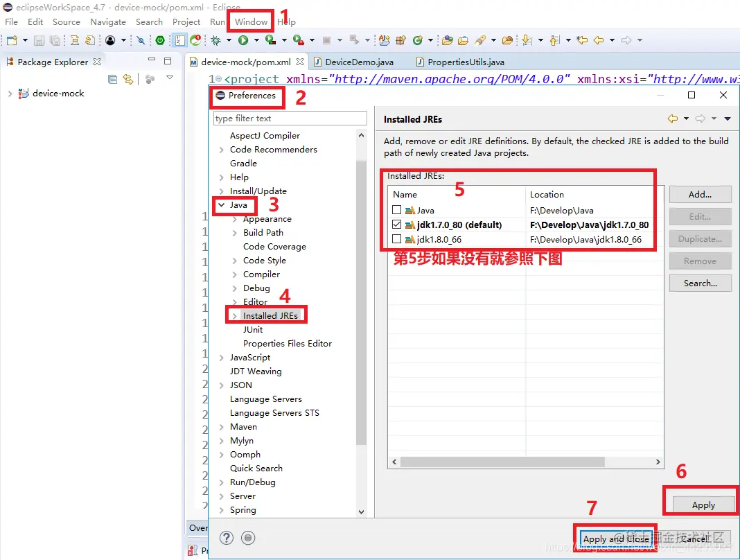740x560 pixels.
Task: Open the Navigate menu
Action: coord(108,21)
